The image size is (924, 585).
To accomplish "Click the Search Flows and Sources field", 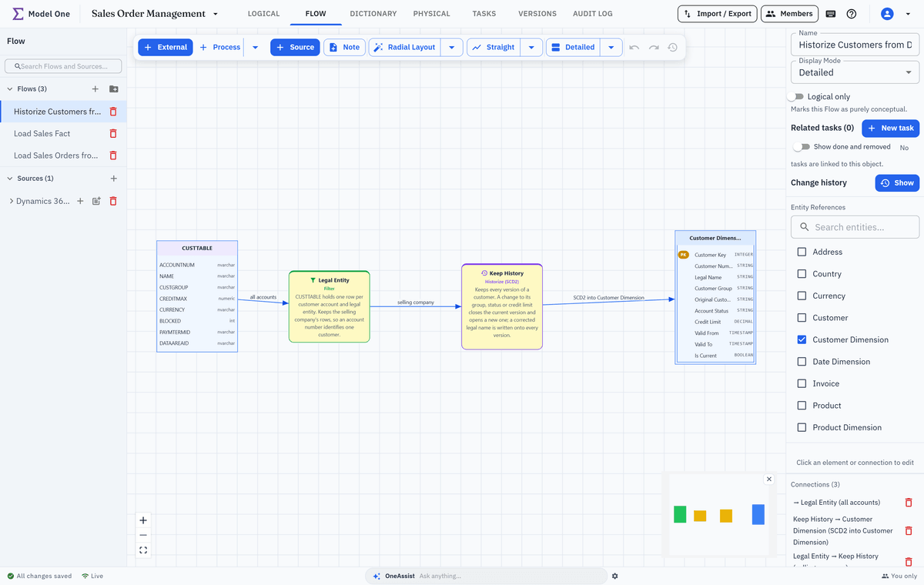I will 63,66.
